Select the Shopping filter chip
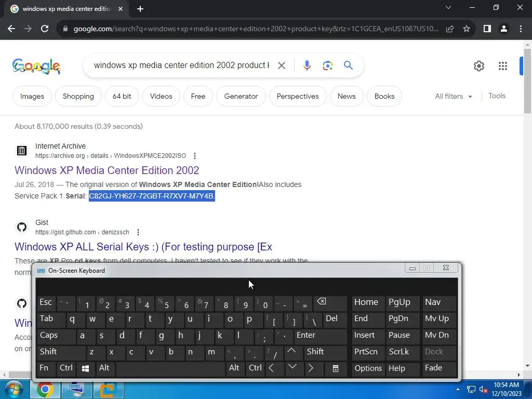 [x=78, y=96]
